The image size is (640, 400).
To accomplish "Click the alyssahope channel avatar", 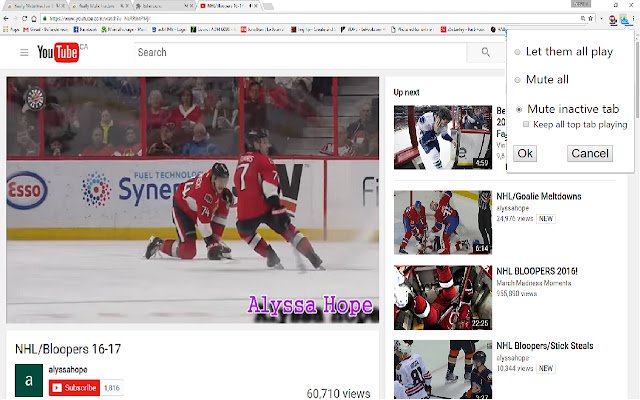I will point(29,380).
